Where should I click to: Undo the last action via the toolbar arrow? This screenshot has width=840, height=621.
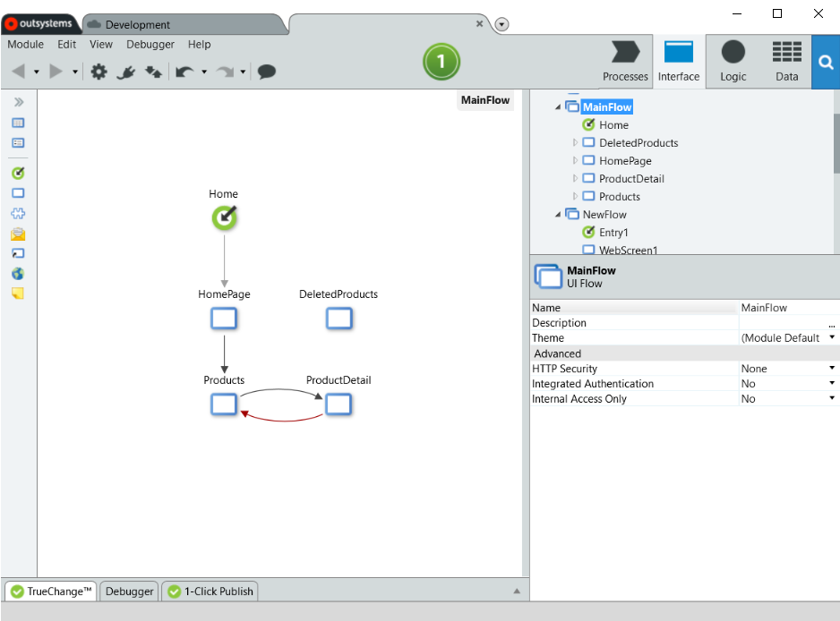click(185, 72)
